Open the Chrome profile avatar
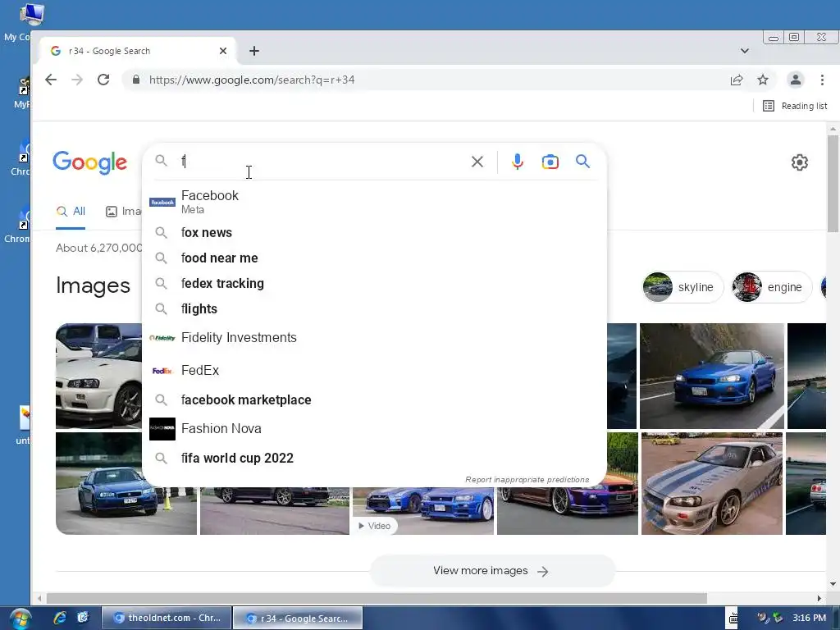The width and height of the screenshot is (840, 630). 796,80
